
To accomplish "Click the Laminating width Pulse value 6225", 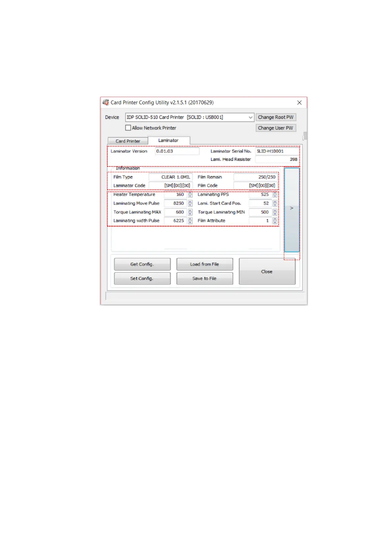I will 176,221.
